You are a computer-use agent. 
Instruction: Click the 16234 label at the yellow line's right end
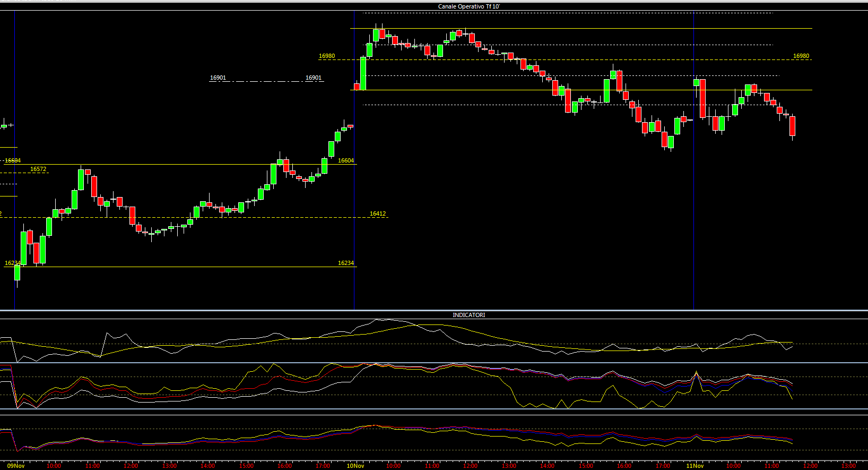[346, 263]
